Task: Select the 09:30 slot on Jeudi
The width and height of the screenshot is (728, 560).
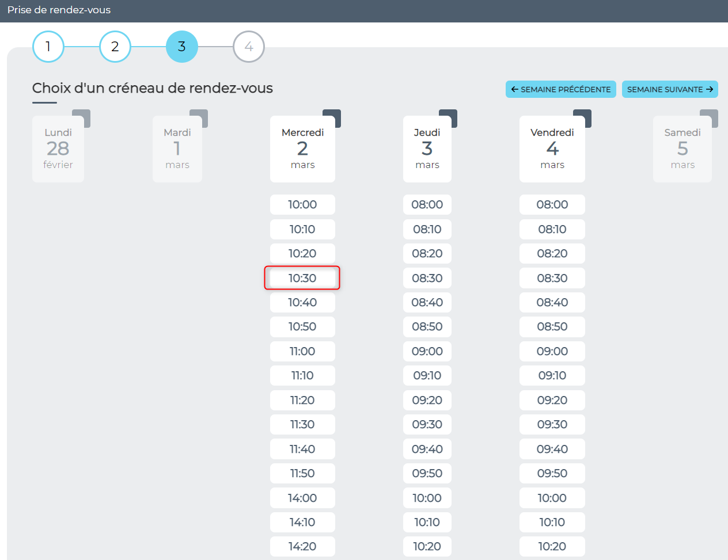Action: coord(427,424)
